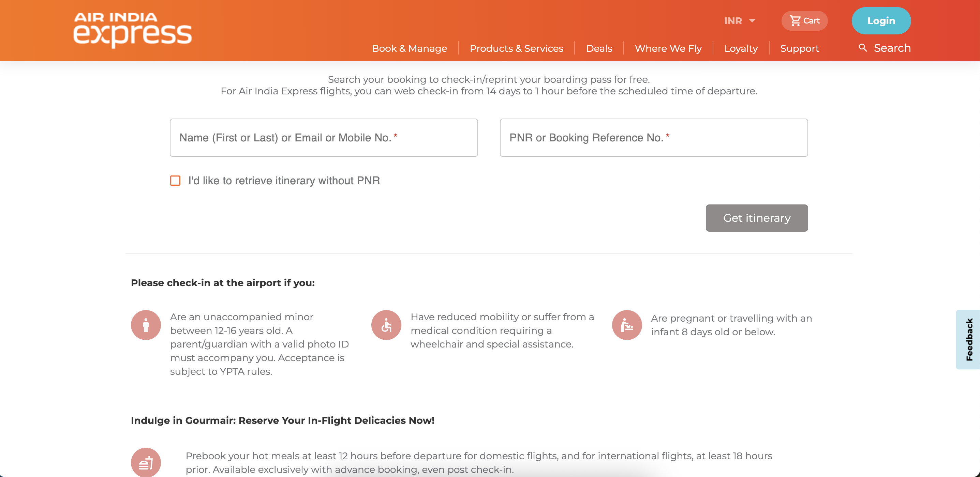Expand the Products & Services menu
This screenshot has height=477, width=980.
[517, 48]
